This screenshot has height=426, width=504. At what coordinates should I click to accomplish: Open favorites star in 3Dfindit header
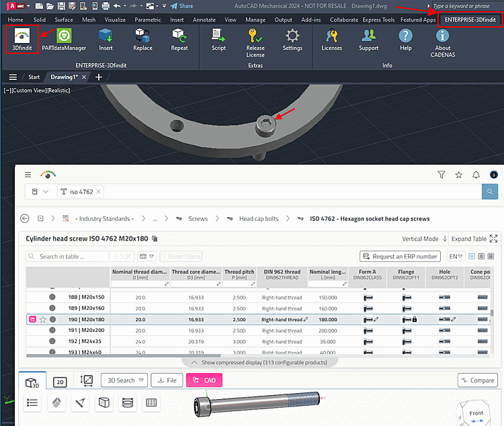point(459,175)
